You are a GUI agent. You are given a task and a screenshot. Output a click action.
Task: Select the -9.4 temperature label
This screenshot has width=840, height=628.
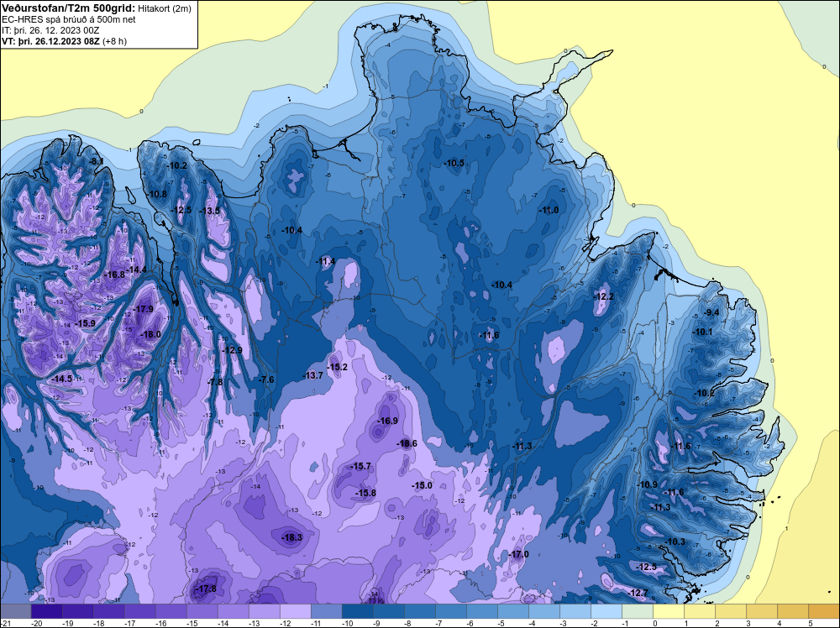[711, 312]
